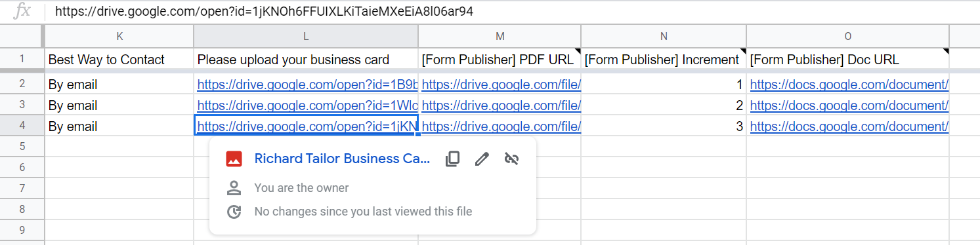This screenshot has width=980, height=245.
Task: Open Richard Tailor Business Card link
Action: [342, 159]
